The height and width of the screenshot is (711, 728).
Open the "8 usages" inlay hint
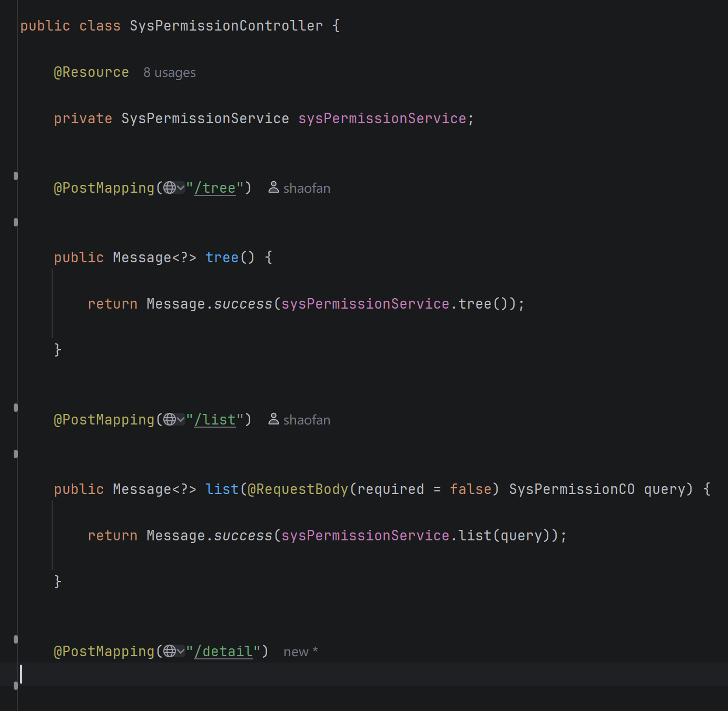170,73
